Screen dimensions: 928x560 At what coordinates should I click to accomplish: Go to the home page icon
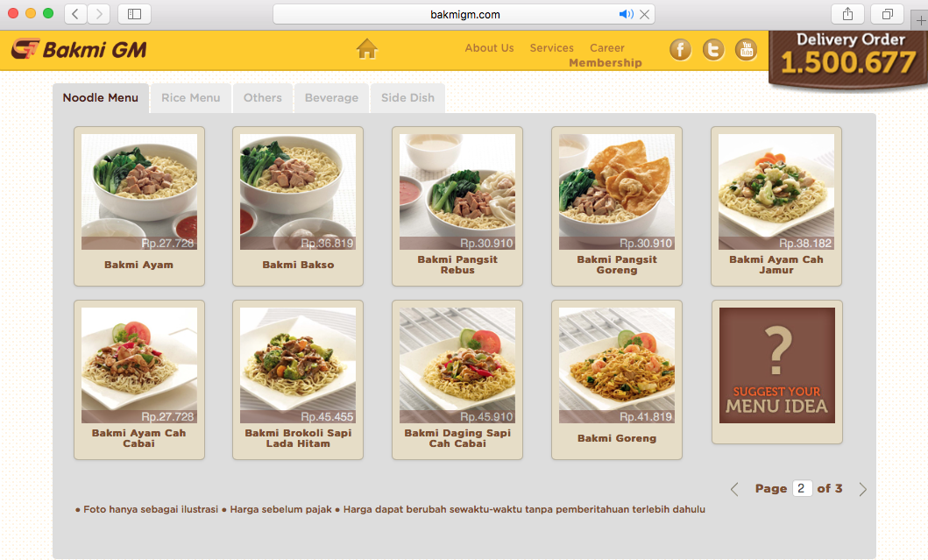pos(367,48)
